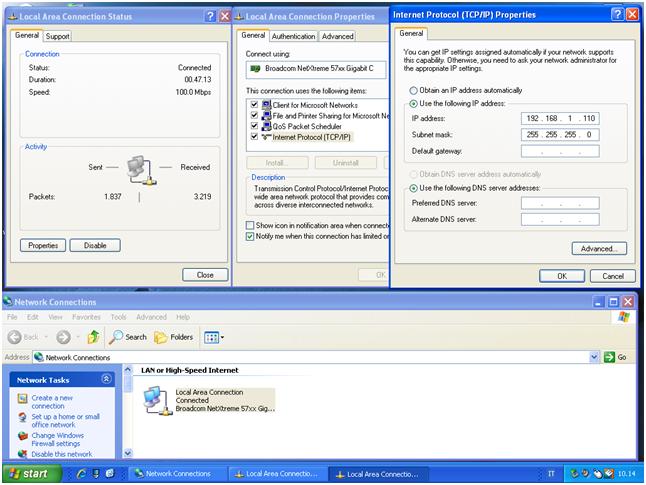Select Use the following DNS server addresses radio
This screenshot has width=646, height=485.
[x=413, y=188]
